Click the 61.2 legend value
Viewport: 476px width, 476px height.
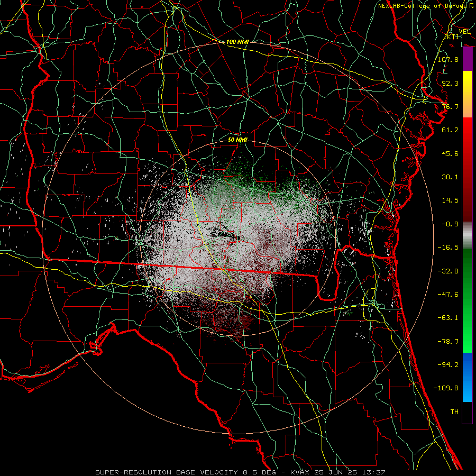coord(450,130)
